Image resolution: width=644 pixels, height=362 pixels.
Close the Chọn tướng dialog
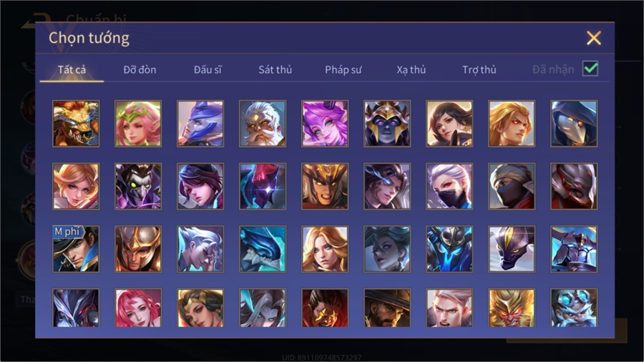[593, 38]
